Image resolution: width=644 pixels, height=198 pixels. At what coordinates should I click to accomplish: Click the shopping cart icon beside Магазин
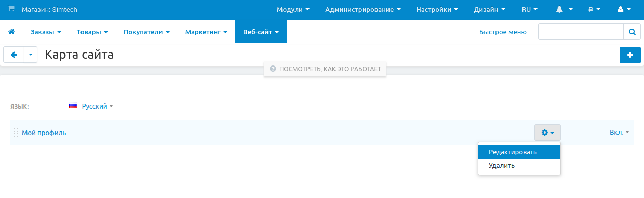[x=11, y=9]
